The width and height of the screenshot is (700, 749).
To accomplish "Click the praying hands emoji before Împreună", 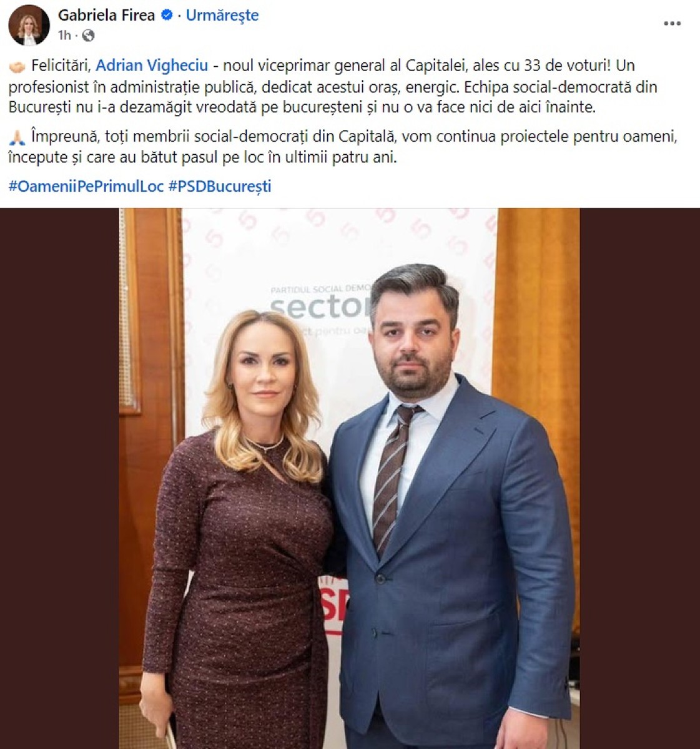I will click(17, 137).
